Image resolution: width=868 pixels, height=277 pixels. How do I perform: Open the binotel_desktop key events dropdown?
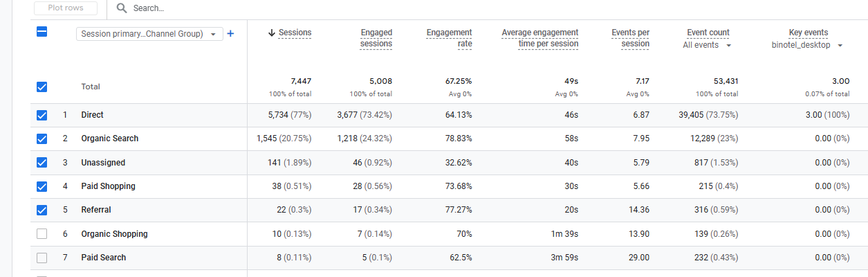(807, 45)
